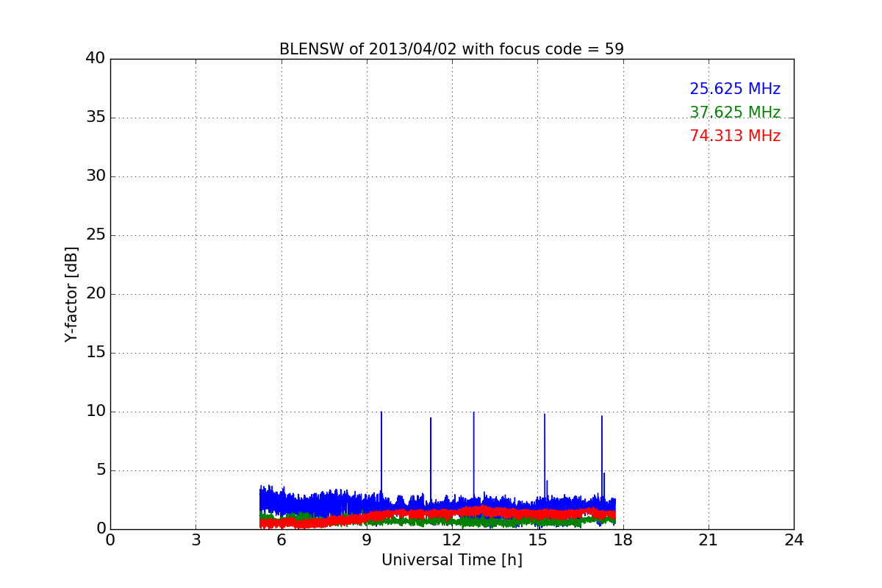Screen dimensions: 882x588
Task: Click the x-axis tick label '3'
Action: tap(196, 540)
